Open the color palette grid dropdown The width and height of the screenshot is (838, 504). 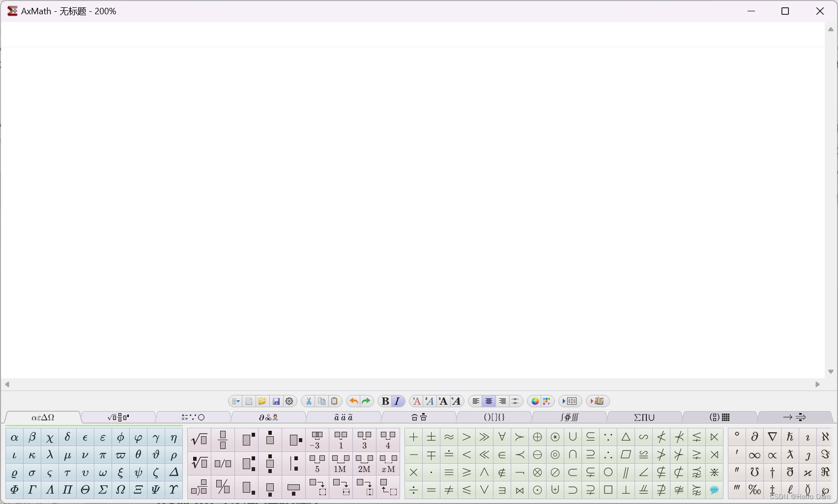tap(547, 401)
